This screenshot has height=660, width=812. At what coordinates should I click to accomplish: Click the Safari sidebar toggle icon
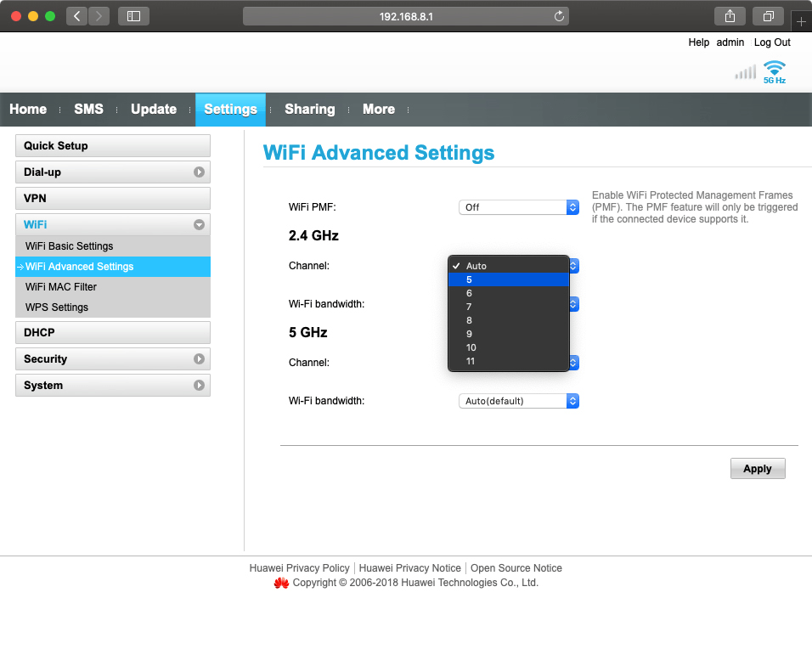(133, 16)
